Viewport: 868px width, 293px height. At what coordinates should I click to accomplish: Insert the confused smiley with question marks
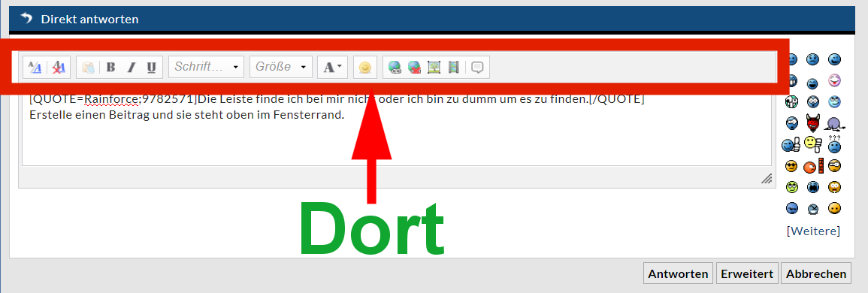(x=834, y=144)
